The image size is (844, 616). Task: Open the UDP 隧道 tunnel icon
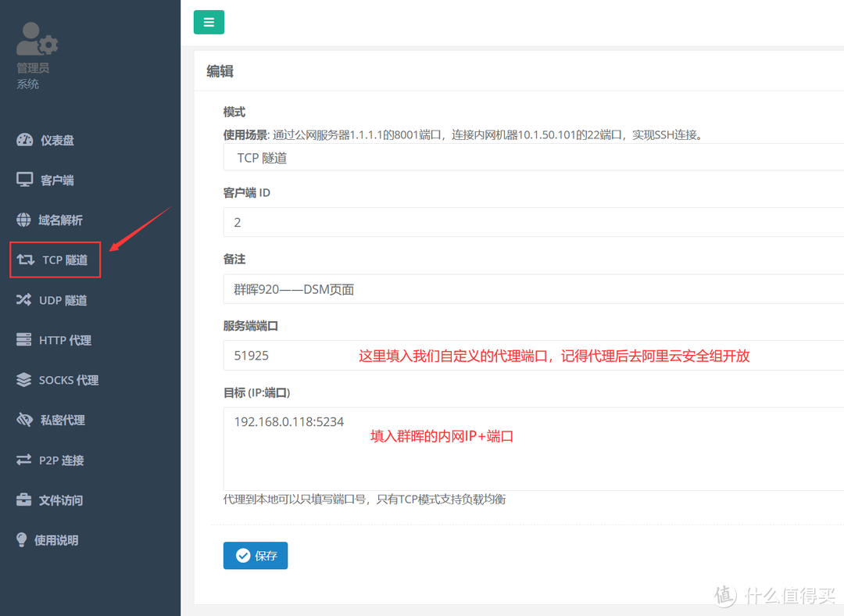(x=24, y=299)
